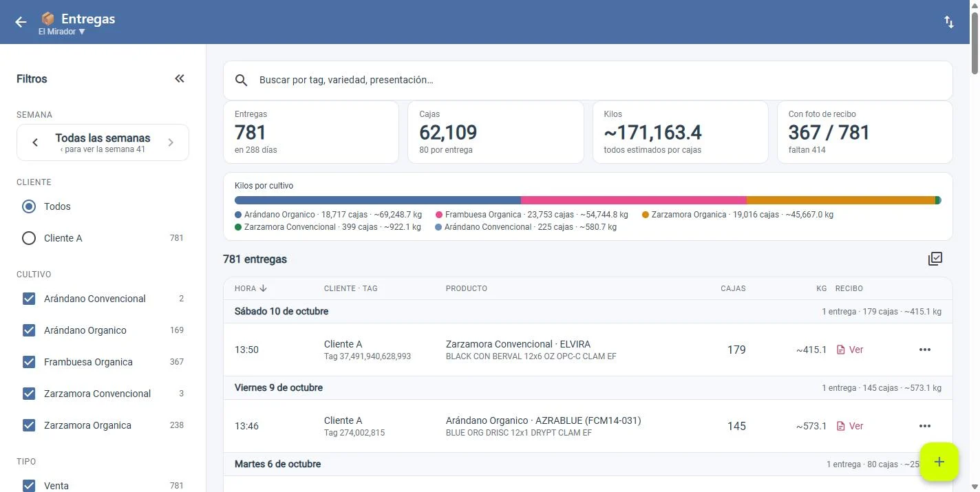
Task: Click the CAJAS column header
Action: coord(733,288)
